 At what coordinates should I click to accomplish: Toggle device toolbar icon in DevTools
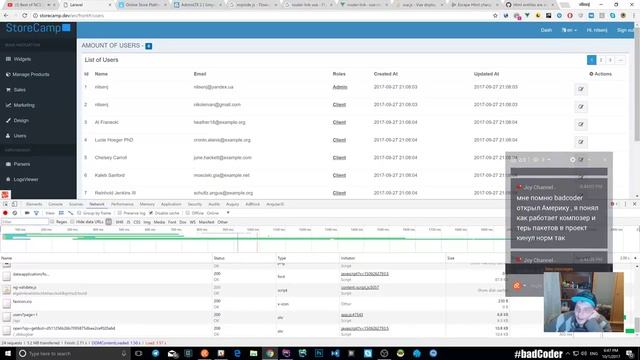tap(14, 204)
